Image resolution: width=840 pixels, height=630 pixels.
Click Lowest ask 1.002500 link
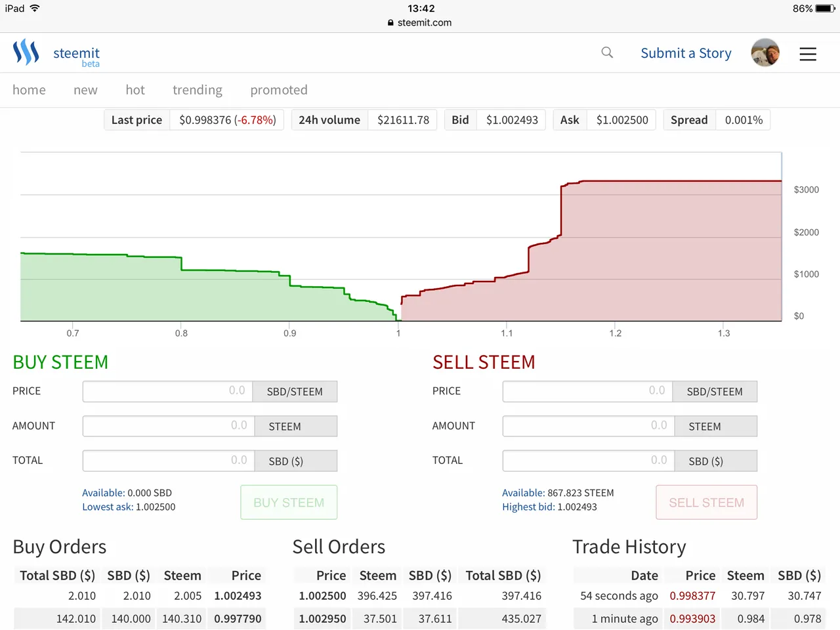click(129, 507)
